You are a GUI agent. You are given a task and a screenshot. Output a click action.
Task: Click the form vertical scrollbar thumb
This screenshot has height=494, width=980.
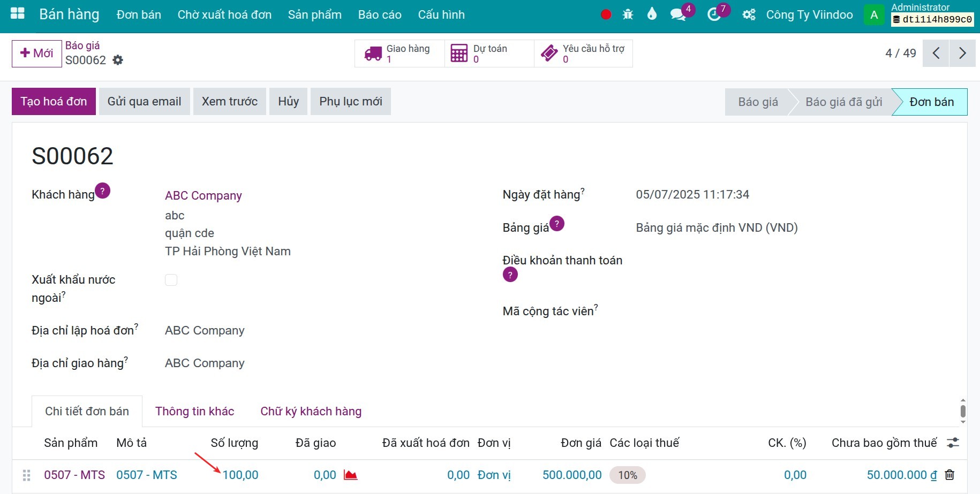963,411
